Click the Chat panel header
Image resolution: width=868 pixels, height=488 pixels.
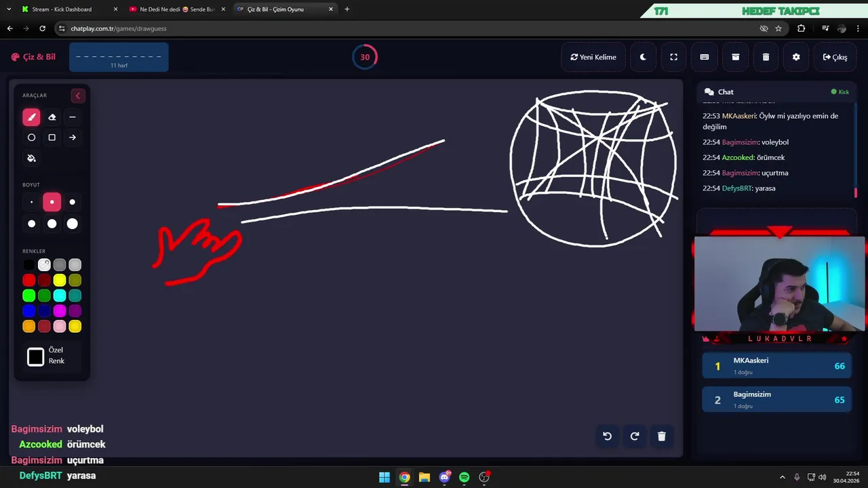(x=776, y=92)
